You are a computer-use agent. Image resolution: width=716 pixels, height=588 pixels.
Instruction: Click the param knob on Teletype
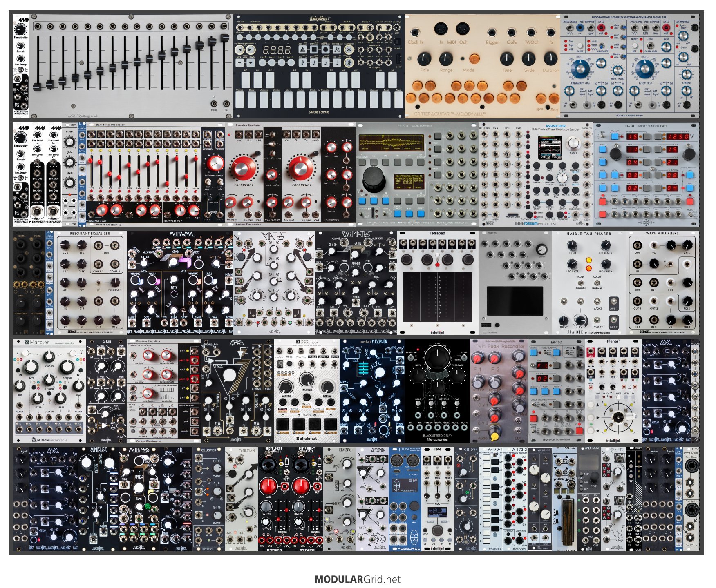pyautogui.click(x=542, y=249)
